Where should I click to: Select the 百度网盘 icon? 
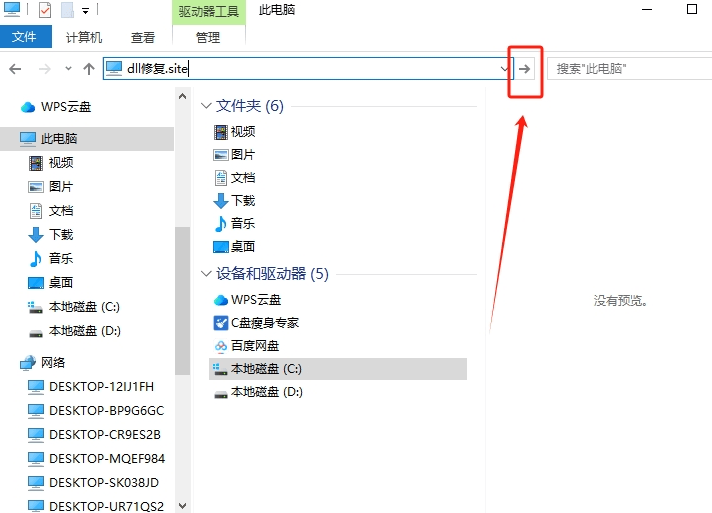(221, 346)
